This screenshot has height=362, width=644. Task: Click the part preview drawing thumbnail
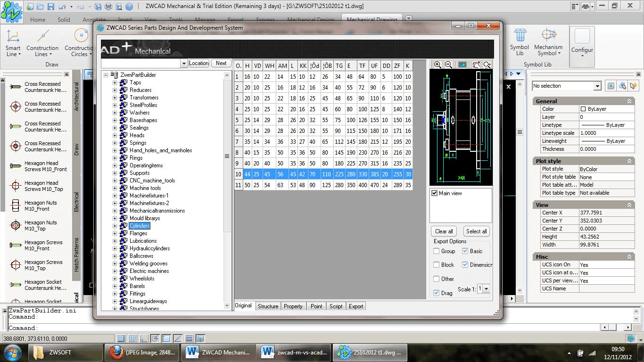(x=461, y=127)
